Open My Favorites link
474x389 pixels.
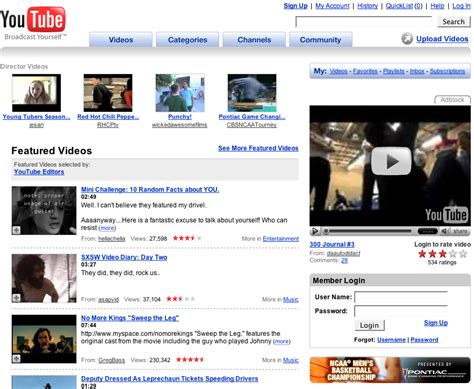click(x=365, y=71)
